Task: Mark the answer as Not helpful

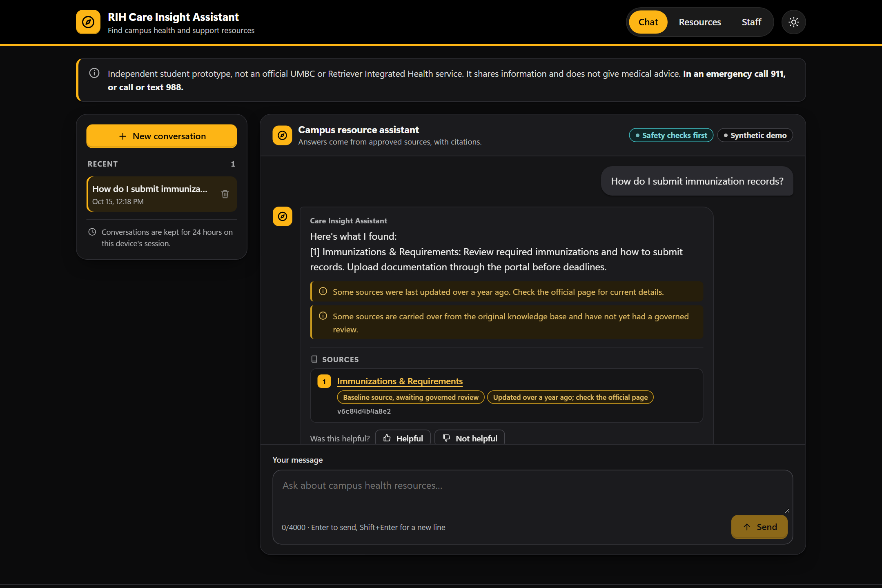Action: [x=470, y=438]
